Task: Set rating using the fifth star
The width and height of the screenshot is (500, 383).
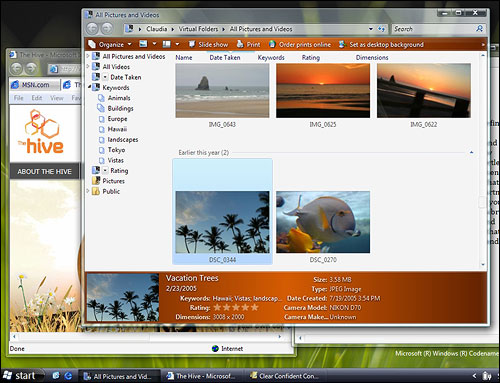Action: point(255,307)
